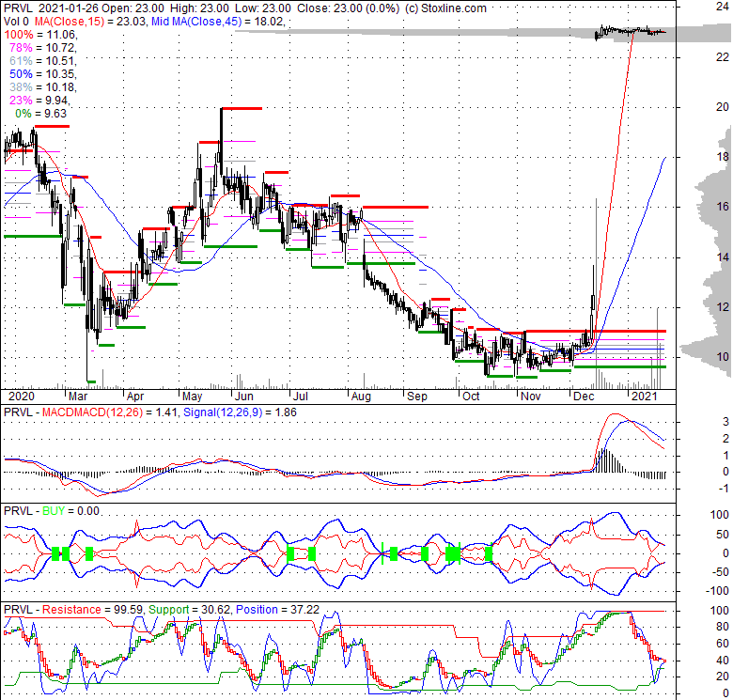
Task: Click the Oct label on time axis
Action: coord(471,397)
